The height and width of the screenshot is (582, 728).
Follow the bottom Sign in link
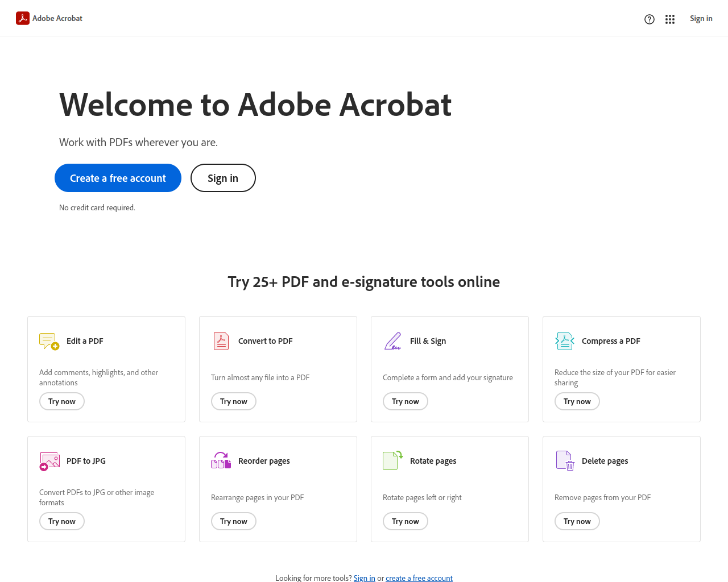coord(365,578)
